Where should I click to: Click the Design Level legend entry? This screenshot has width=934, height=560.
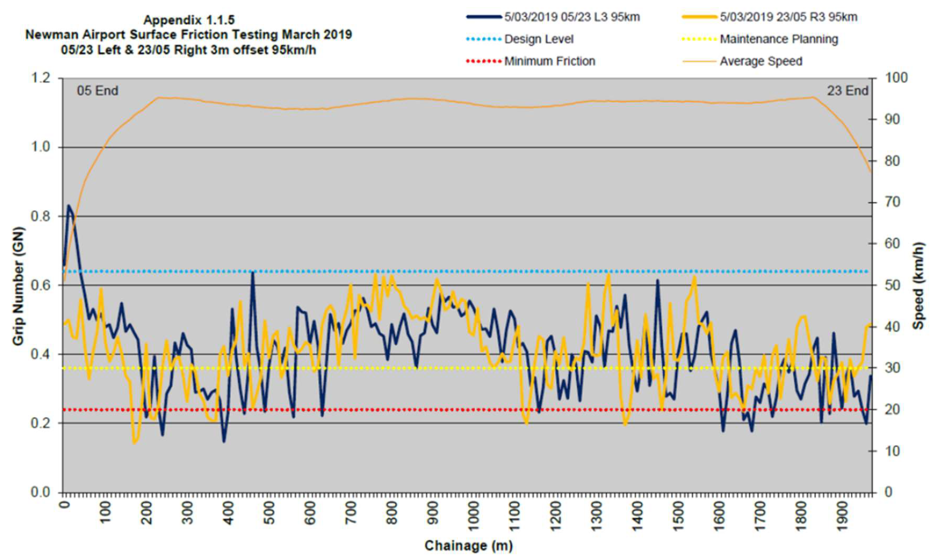(x=539, y=39)
